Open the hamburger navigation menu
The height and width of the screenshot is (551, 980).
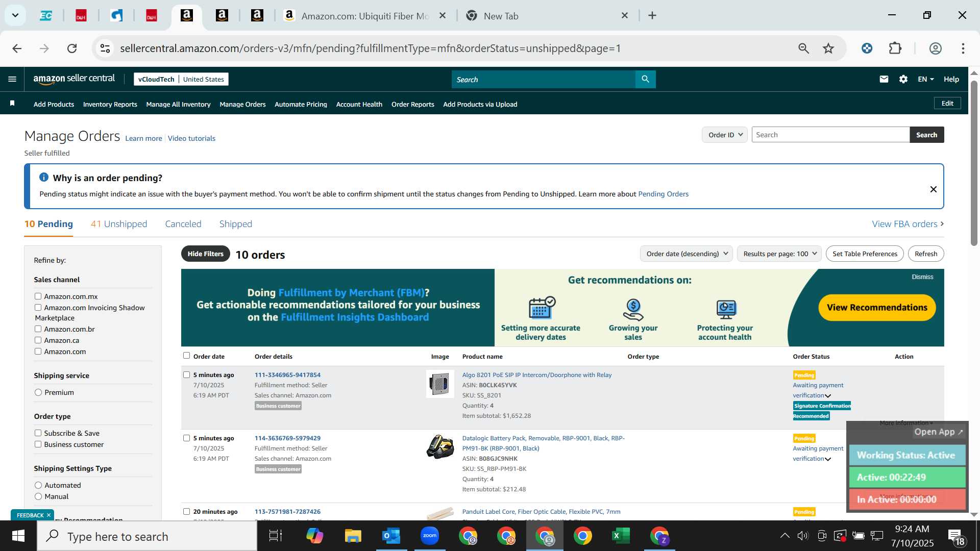[12, 79]
